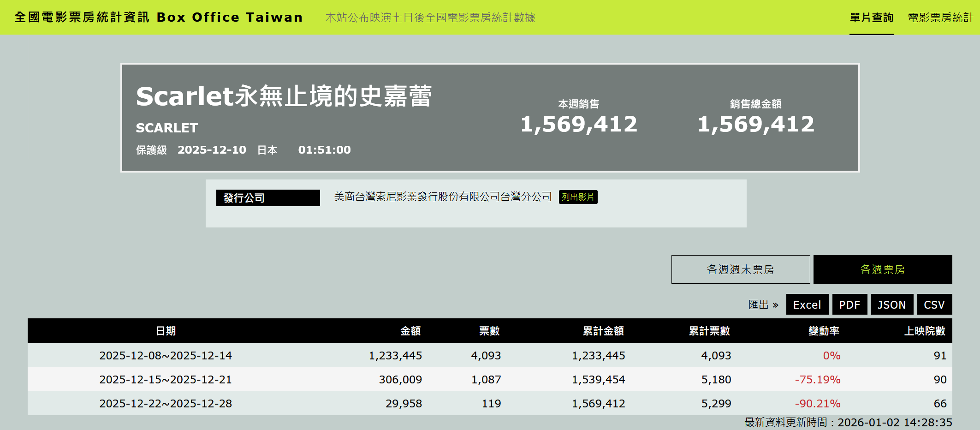Click the 上映院數 column header

924,331
